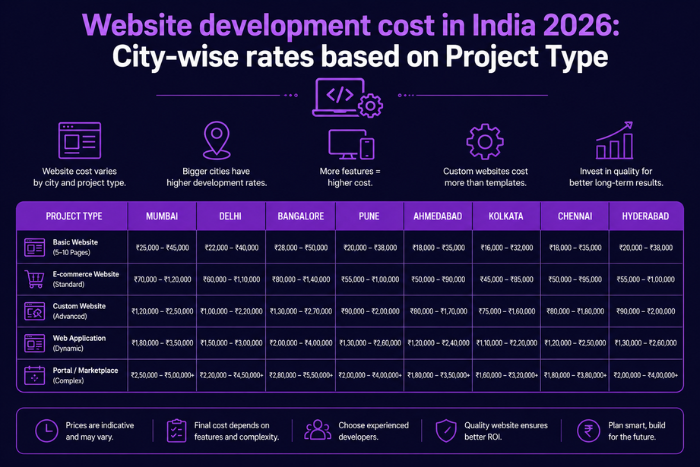Click Bangalore's Basic Website price ₹28,000 – ₹50,000
Screen dimensions: 700x467
(301, 247)
